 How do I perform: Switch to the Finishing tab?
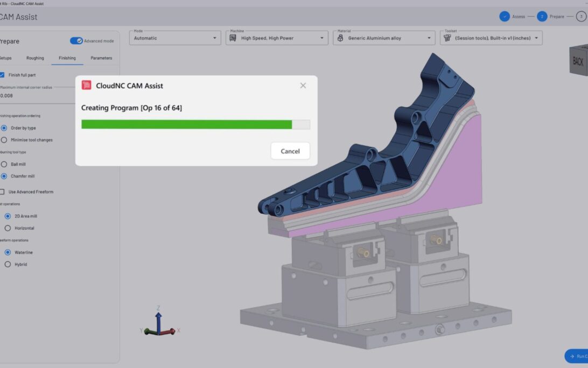click(x=67, y=58)
